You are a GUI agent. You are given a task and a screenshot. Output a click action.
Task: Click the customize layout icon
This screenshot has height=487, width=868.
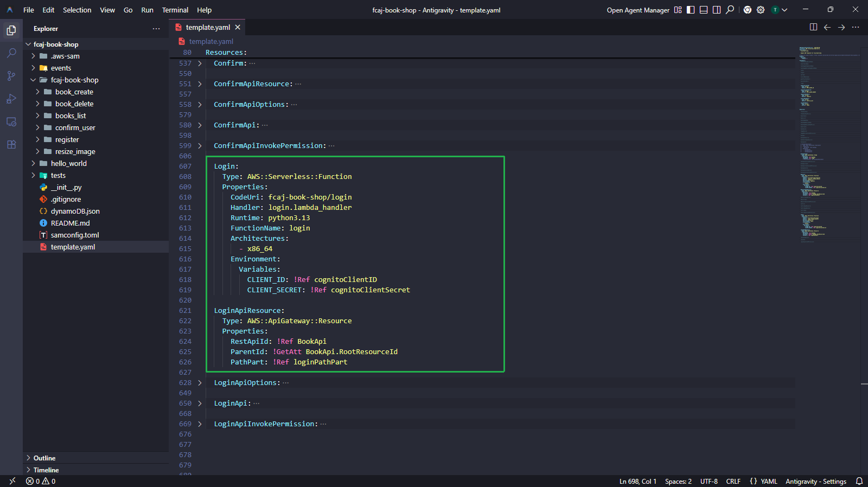pos(678,10)
